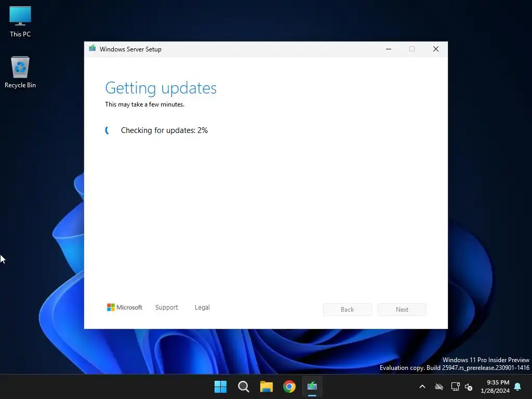Click the Microsoft logo in setup footer
The width and height of the screenshot is (532, 399).
pos(125,308)
